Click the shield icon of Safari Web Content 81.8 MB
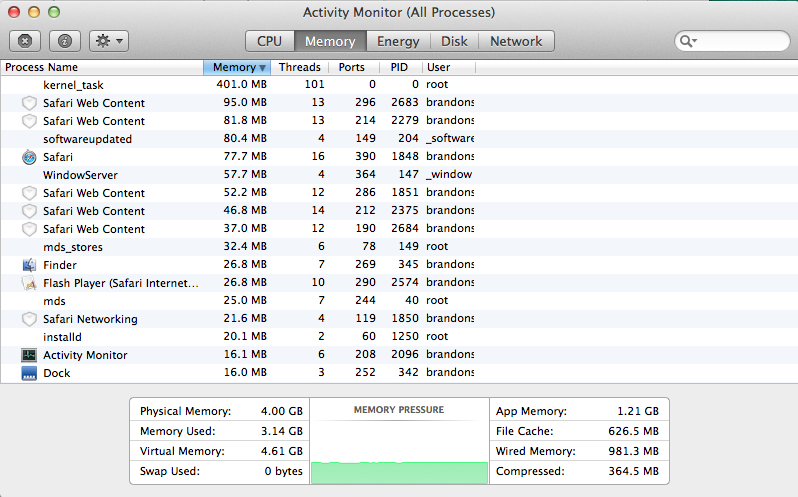The height and width of the screenshot is (497, 798). click(30, 121)
